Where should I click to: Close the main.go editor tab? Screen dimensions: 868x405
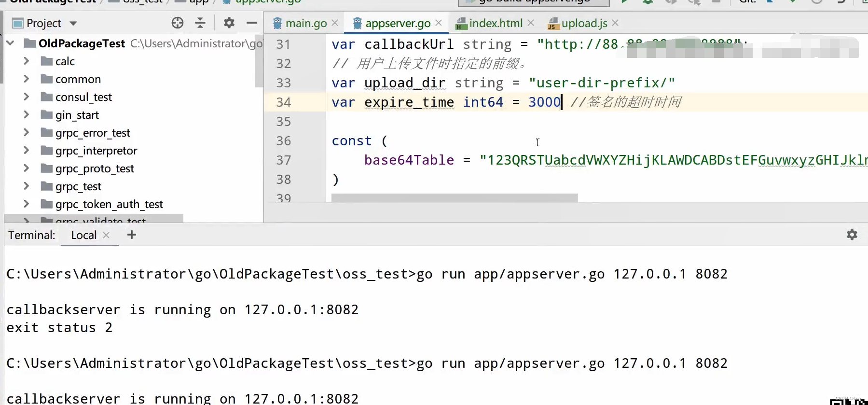[335, 23]
